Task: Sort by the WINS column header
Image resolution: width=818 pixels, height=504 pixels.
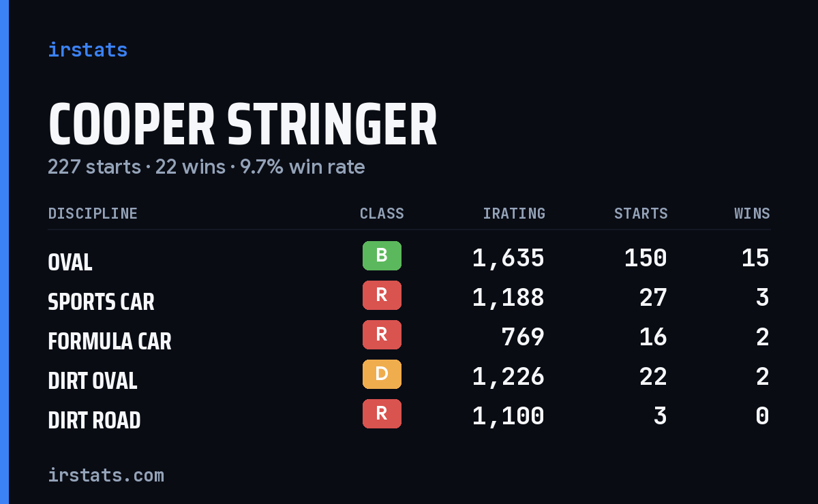Action: tap(752, 214)
